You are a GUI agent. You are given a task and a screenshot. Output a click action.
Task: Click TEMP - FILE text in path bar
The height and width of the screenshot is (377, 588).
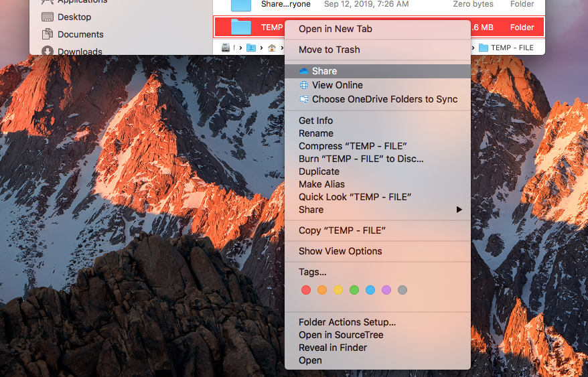click(512, 48)
